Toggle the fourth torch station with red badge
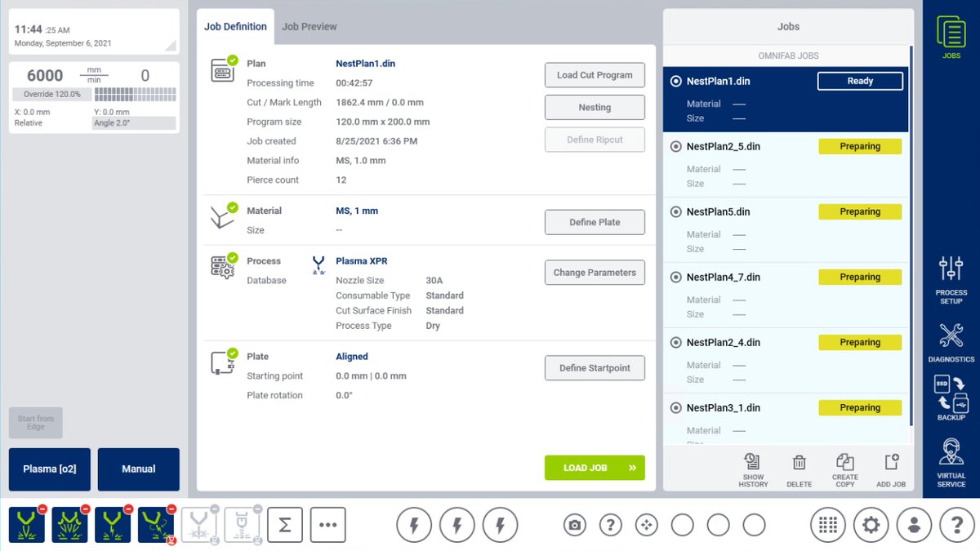 157,524
